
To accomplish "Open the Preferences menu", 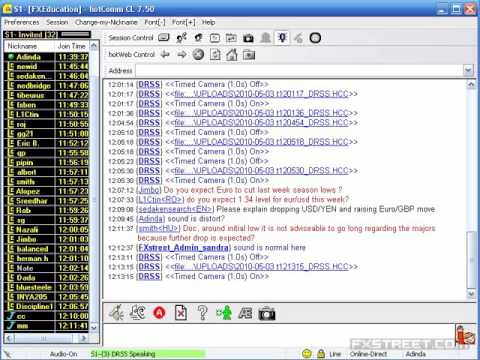I will 22,22.
